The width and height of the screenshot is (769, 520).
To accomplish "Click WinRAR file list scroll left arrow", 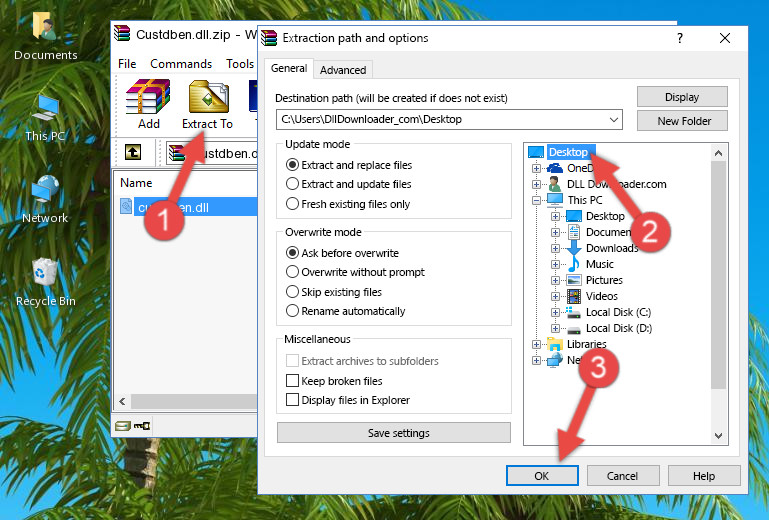I will tap(122, 401).
